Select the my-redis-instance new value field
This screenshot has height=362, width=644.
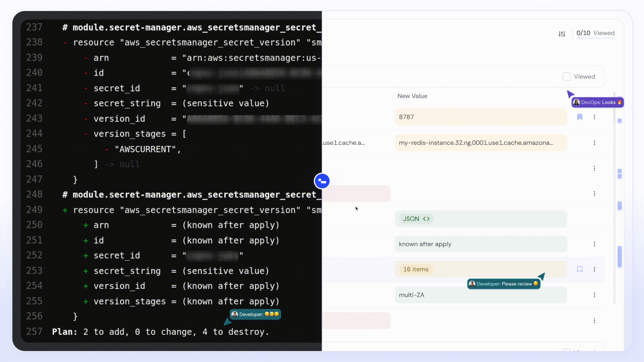(480, 143)
